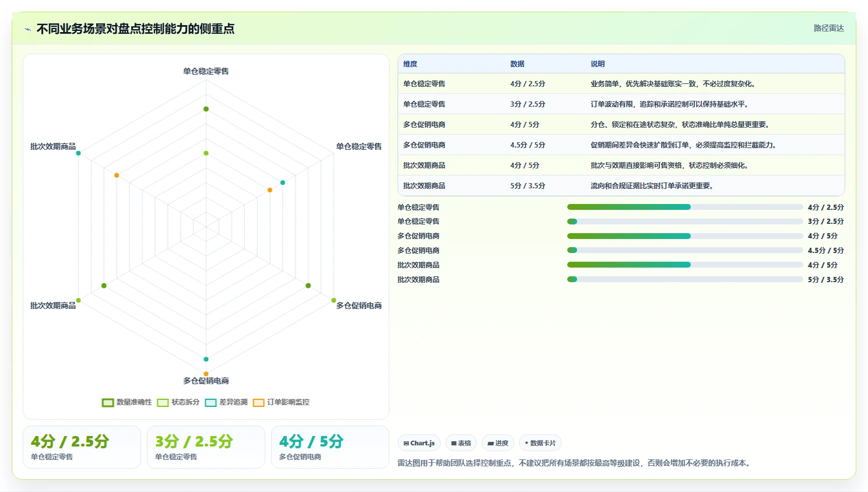
Task: Open the 4分 / 2.5分 单仓稳定零售 stat card
Action: (82, 447)
